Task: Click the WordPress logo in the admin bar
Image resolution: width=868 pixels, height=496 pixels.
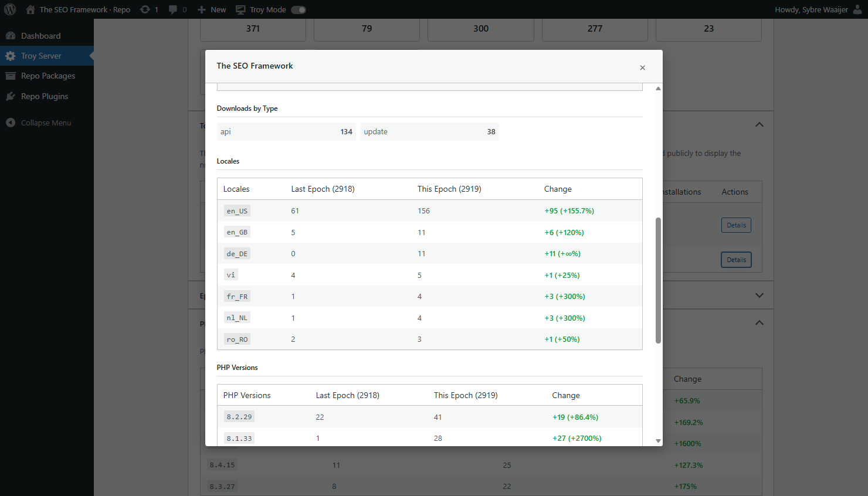Action: 9,9
